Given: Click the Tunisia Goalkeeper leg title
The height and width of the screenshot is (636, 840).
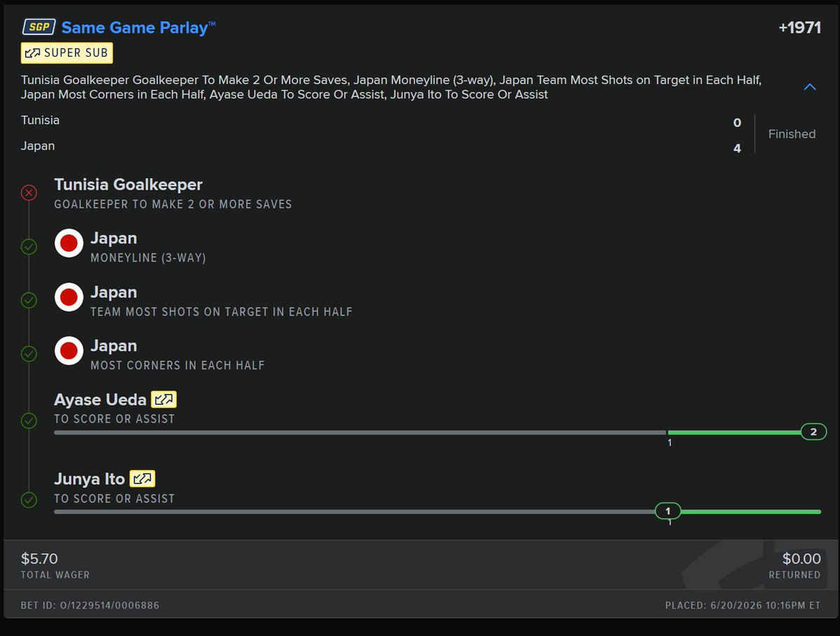Looking at the screenshot, I should click(128, 185).
